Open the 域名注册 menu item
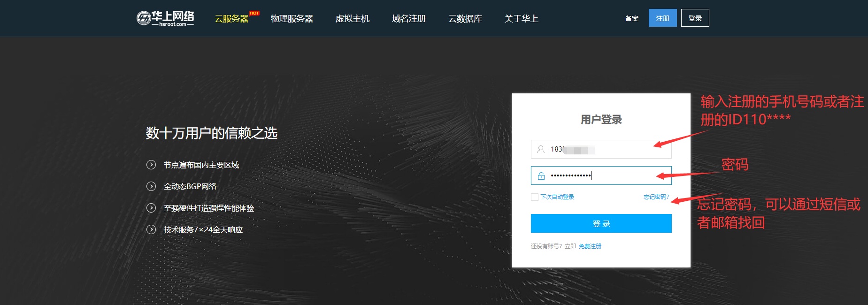Screen dimensions: 868x305 (409, 19)
